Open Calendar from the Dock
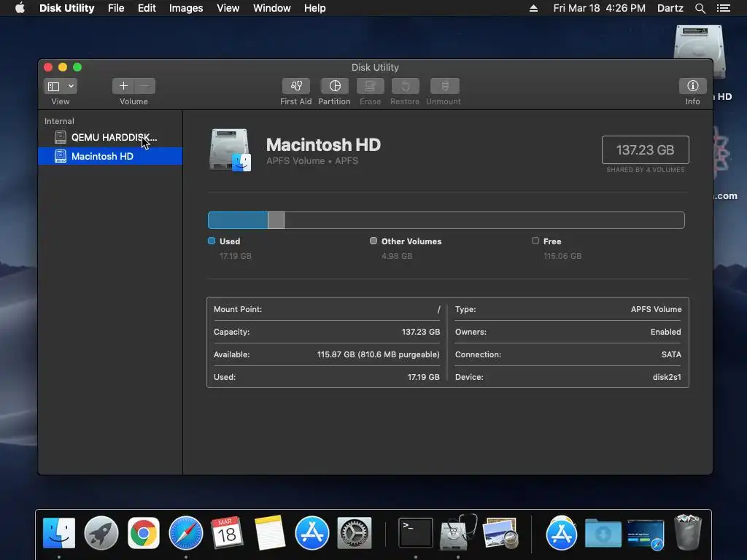The width and height of the screenshot is (747, 560). tap(228, 533)
